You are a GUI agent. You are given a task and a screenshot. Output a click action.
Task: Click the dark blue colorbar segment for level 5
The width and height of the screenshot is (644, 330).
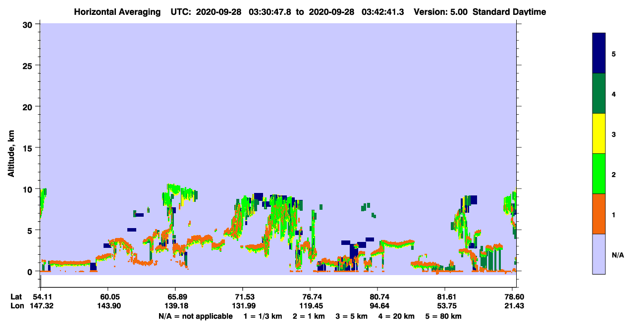[x=599, y=53]
